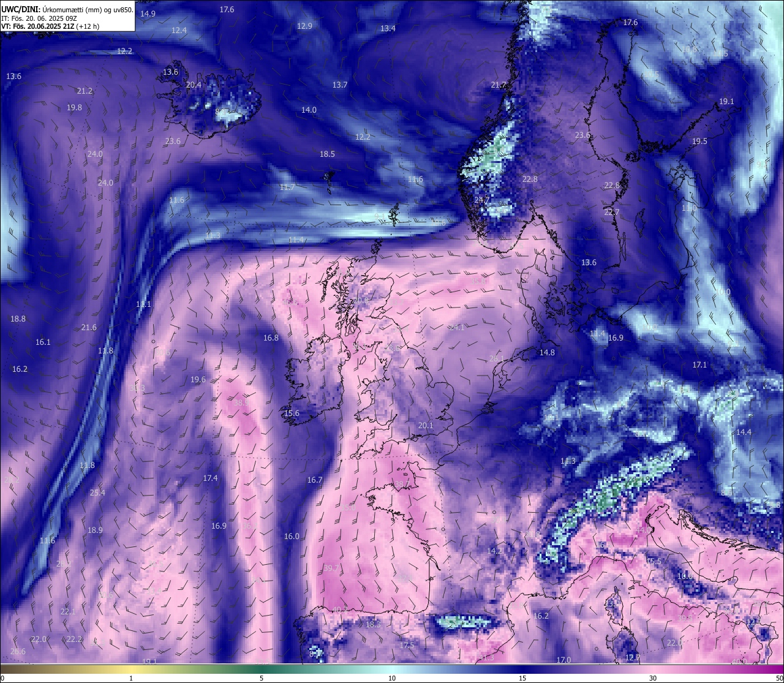
Task: Click the 19.1 map value
Action: 726,101
